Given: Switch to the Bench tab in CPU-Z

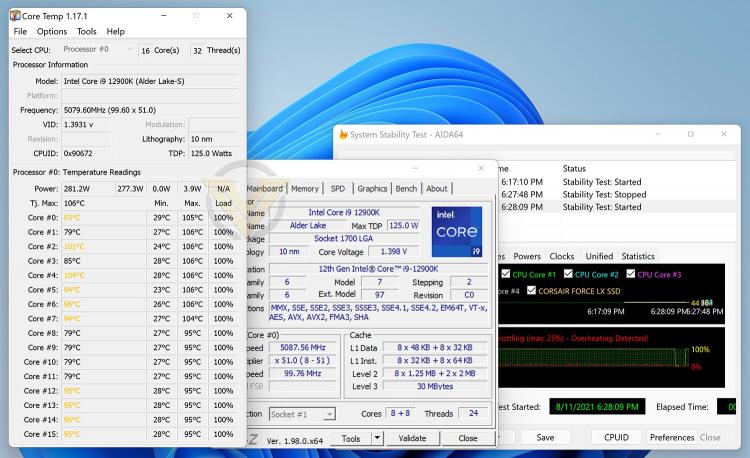Looking at the screenshot, I should coord(406,188).
